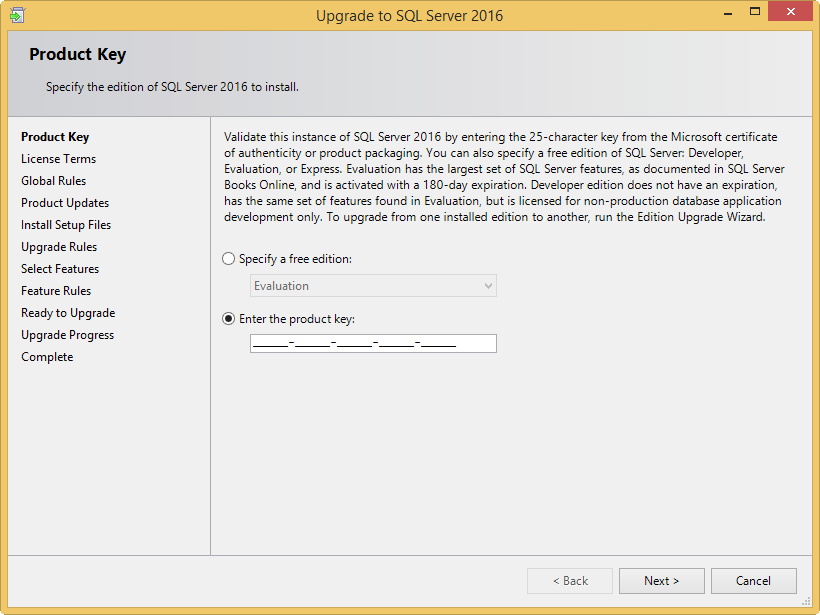Select the 'Enter the product key' radio button

[229, 318]
